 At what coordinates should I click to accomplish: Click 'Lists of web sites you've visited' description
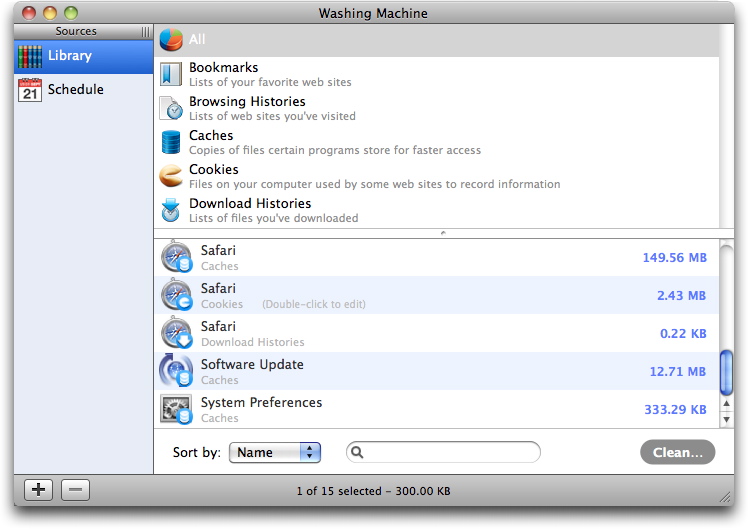click(272, 116)
